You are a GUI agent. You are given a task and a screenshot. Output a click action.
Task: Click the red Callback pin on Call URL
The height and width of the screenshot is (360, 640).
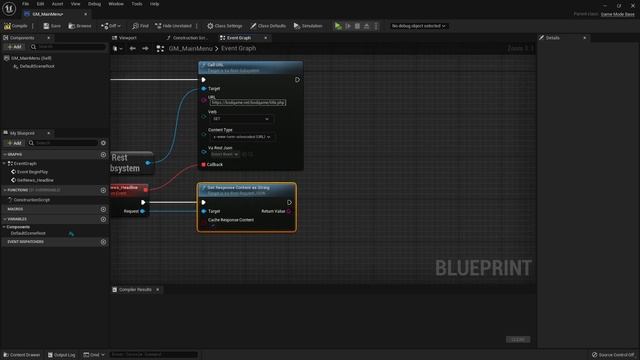pos(203,164)
